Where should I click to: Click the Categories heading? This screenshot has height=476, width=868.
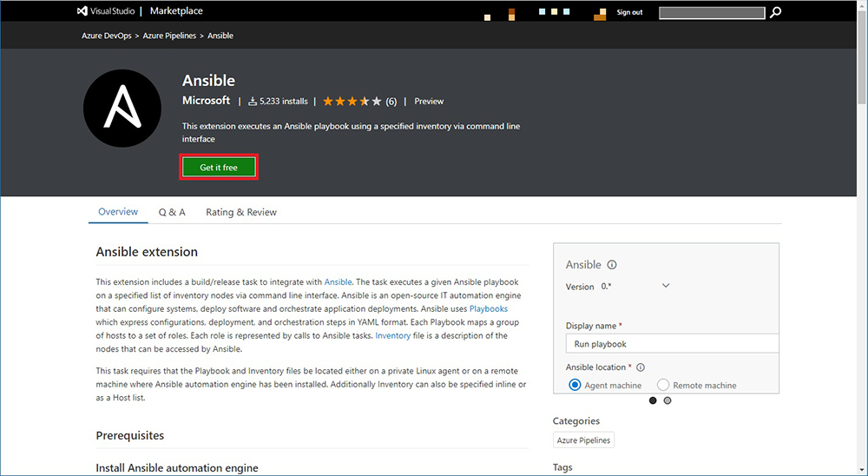pyautogui.click(x=576, y=421)
